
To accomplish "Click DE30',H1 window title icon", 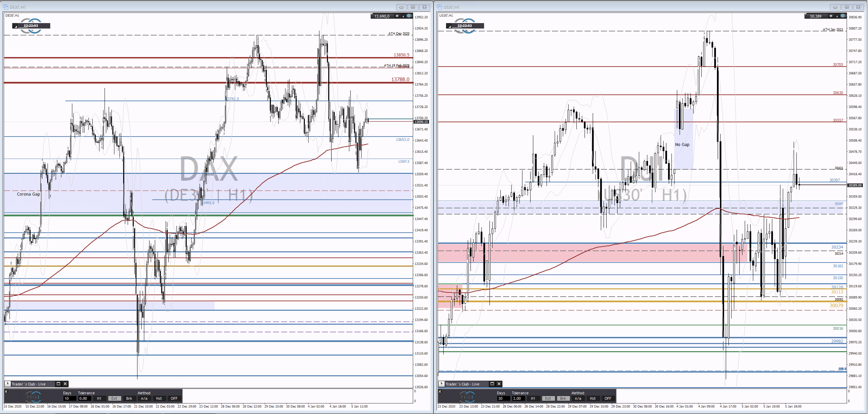I will click(6, 7).
